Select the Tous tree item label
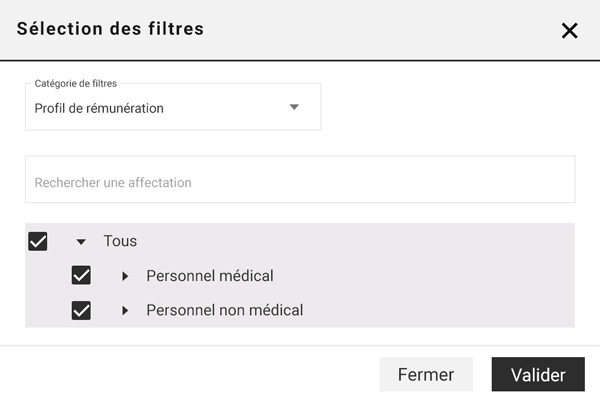Image resolution: width=600 pixels, height=402 pixels. pyautogui.click(x=120, y=241)
